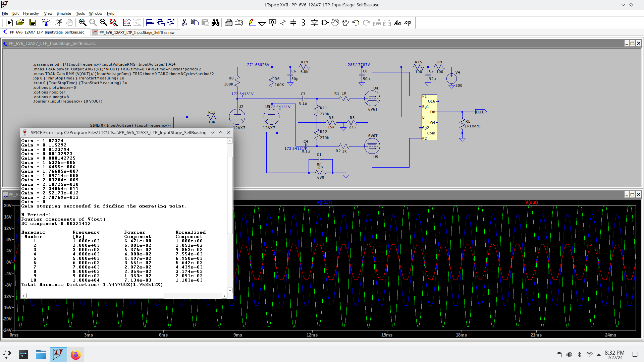Save the schematic with the floppy icon
Image resolution: width=644 pixels, height=362 pixels.
[33, 22]
